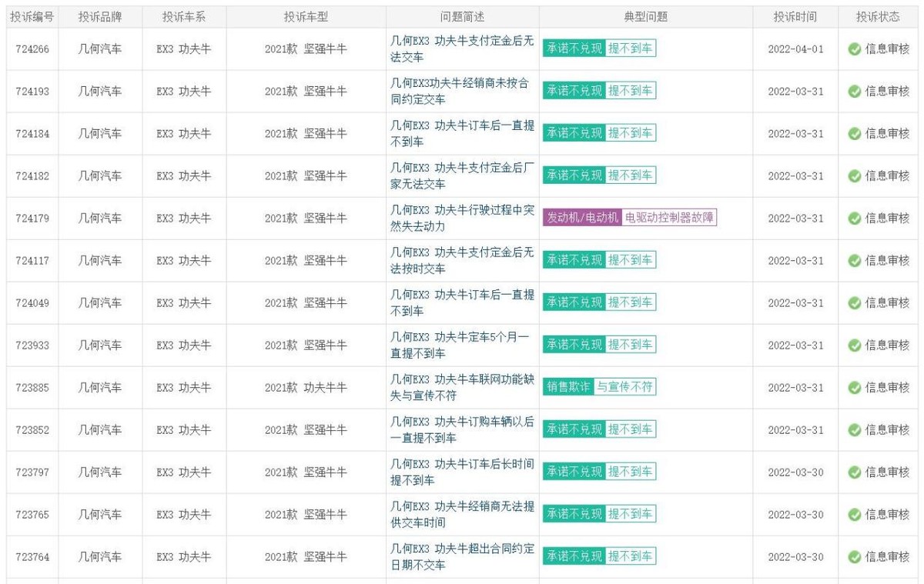Open complaint '几何EX3 功夫牛行驶过程中突然失去动力'
This screenshot has height=584, width=924.
pyautogui.click(x=462, y=219)
